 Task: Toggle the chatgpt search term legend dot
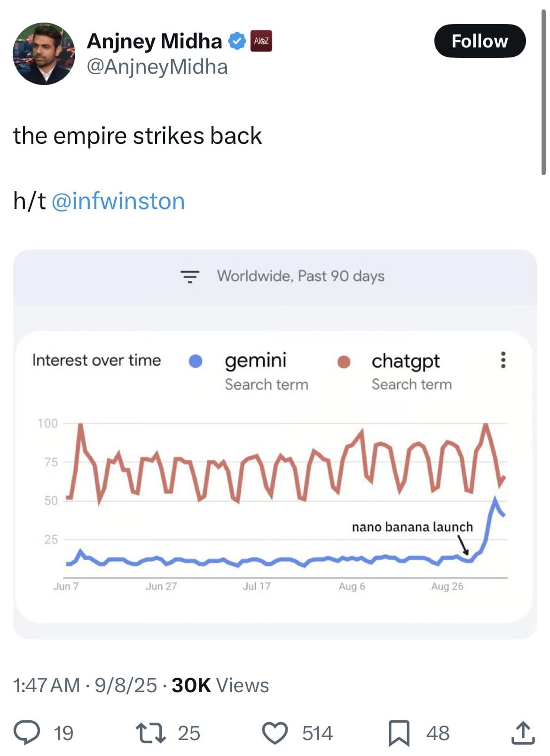[344, 361]
